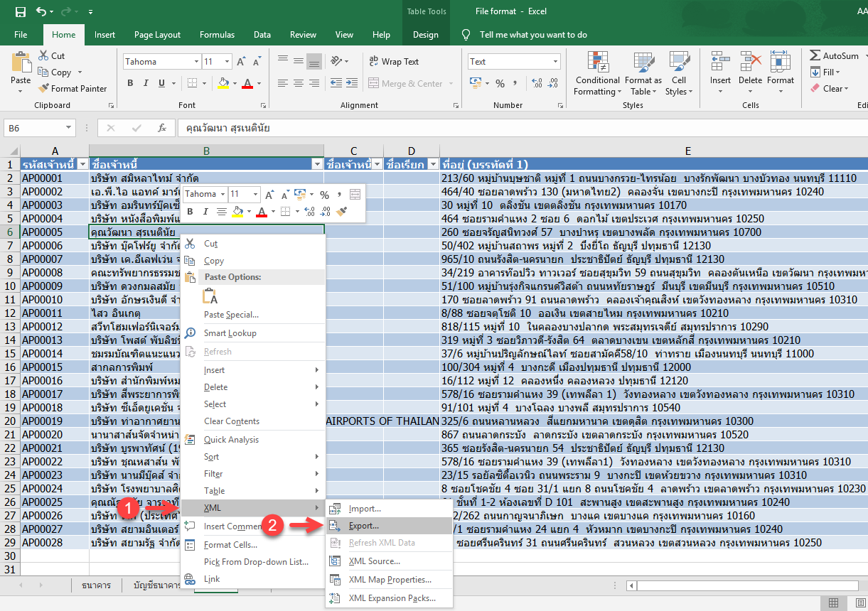Screen dimensions: 868x611
Task: Open the Design tab under Table Tools
Action: [426, 35]
